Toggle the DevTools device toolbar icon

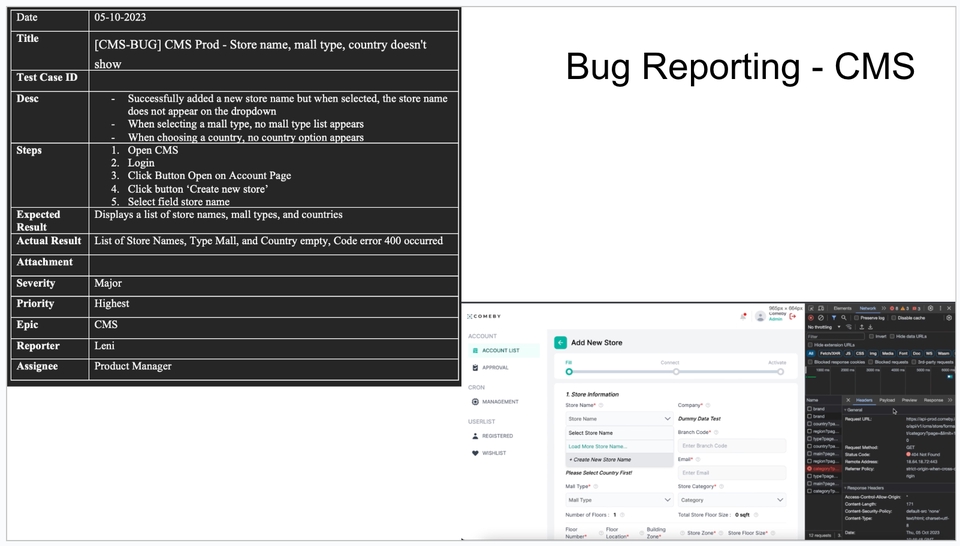point(821,309)
